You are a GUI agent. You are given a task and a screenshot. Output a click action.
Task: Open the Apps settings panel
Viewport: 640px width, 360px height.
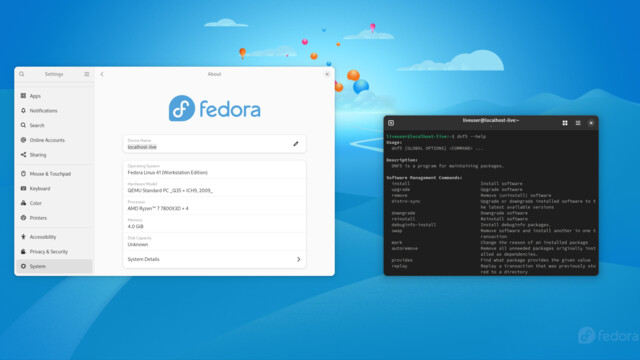(x=54, y=96)
